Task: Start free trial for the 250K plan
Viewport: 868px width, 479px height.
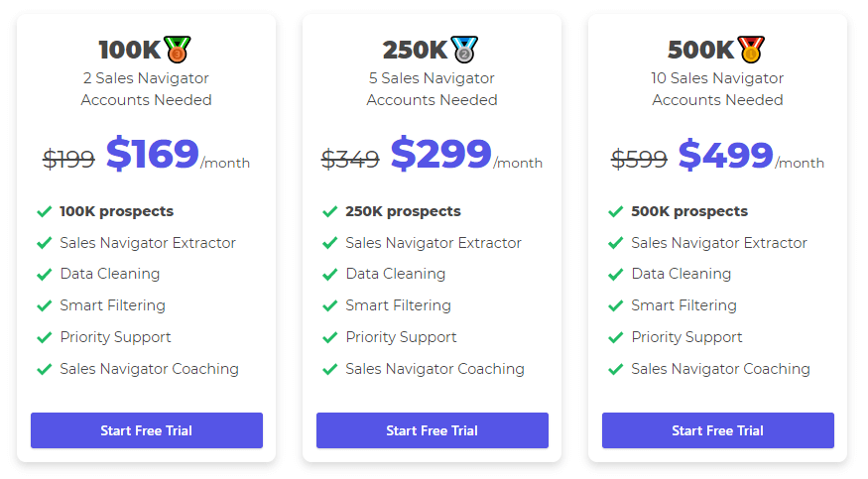Action: click(x=433, y=430)
